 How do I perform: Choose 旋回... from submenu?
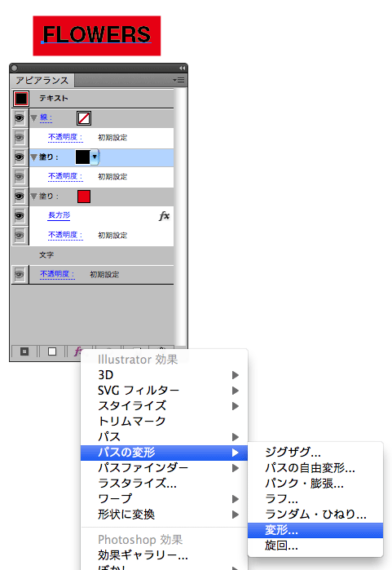(315, 546)
